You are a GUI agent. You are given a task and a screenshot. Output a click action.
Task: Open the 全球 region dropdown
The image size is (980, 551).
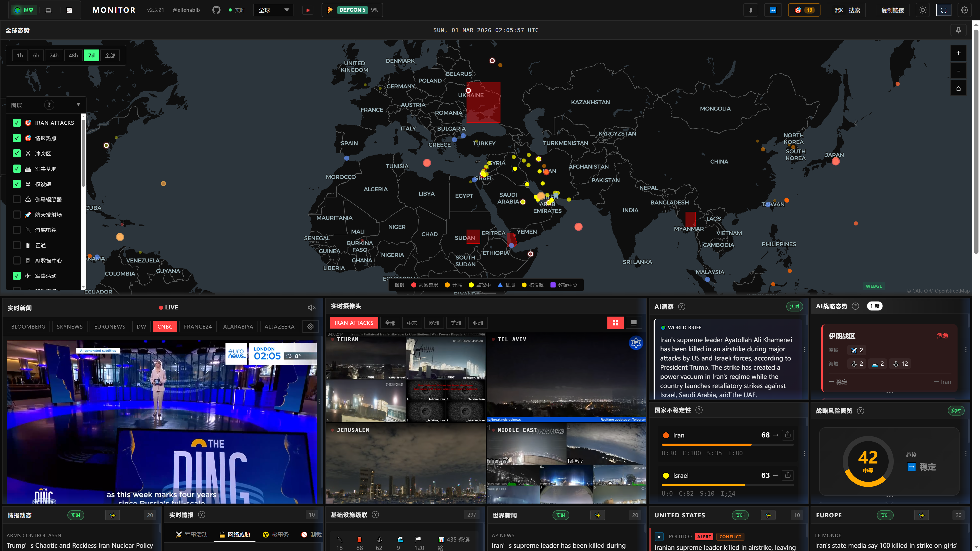[273, 10]
